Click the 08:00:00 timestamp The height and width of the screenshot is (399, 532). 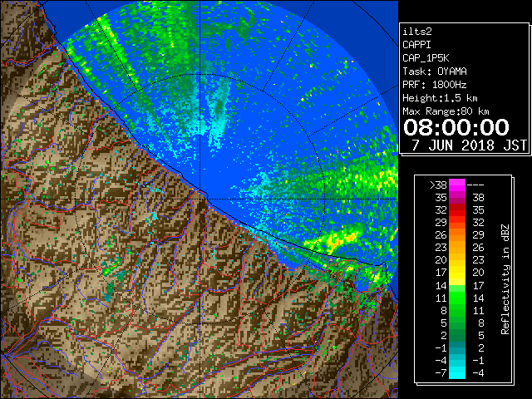pos(456,127)
